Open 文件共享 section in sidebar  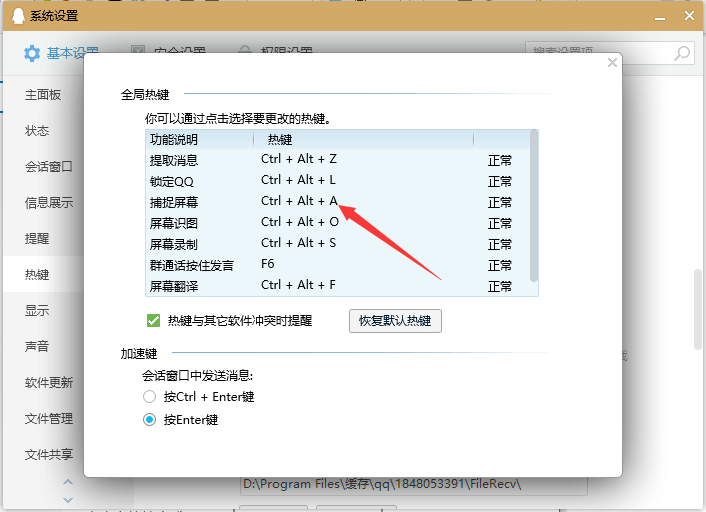pyautogui.click(x=49, y=454)
